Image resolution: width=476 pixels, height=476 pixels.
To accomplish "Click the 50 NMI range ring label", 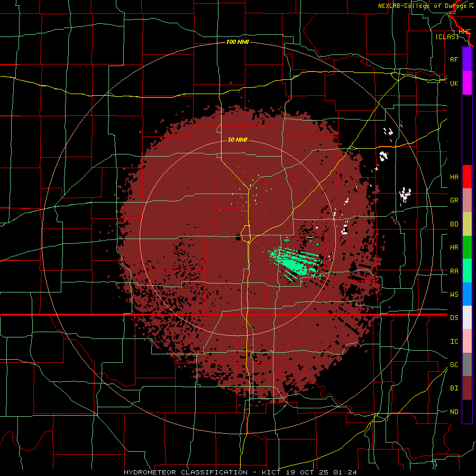I will point(237,140).
